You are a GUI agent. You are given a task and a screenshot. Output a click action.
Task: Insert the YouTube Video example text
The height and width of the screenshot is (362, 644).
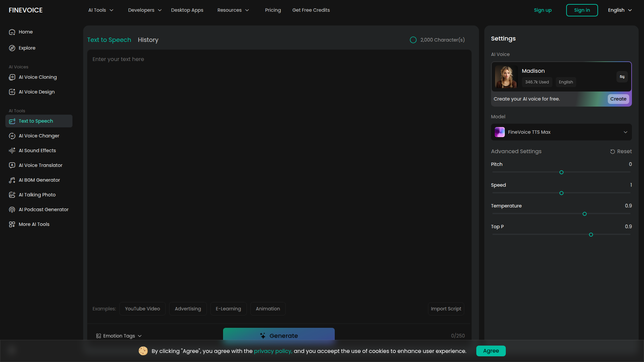point(142,309)
